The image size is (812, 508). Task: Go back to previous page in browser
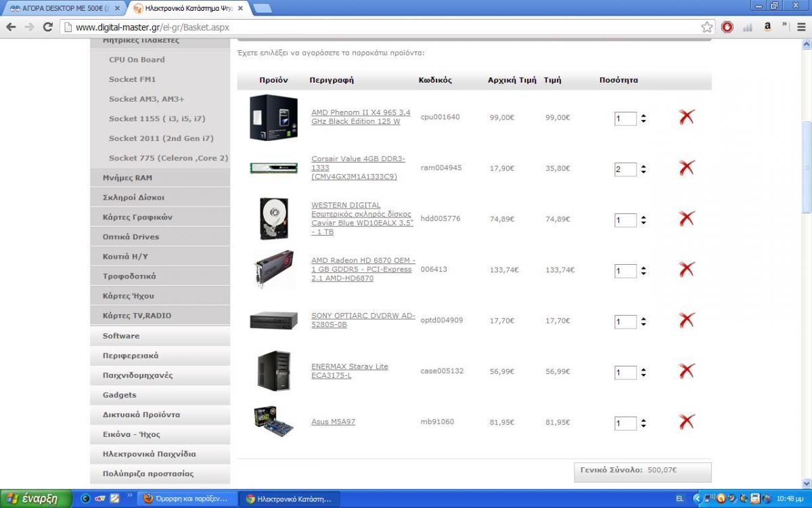pyautogui.click(x=11, y=27)
